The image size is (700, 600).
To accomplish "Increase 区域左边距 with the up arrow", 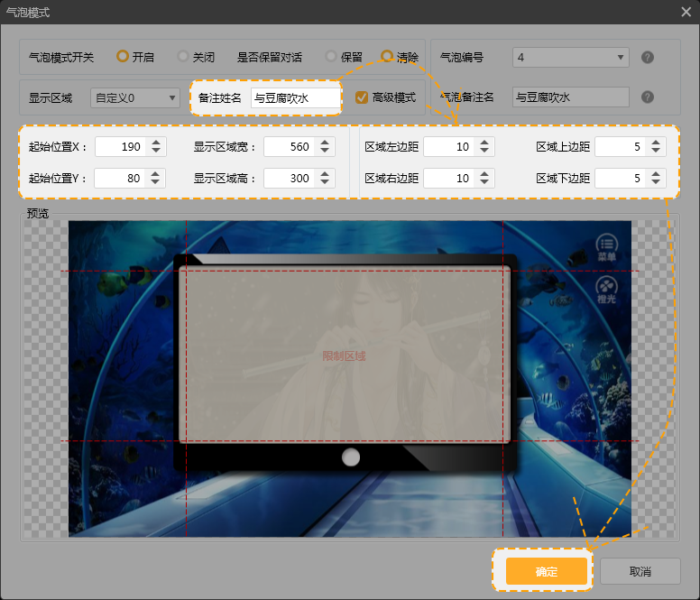I will tap(485, 142).
